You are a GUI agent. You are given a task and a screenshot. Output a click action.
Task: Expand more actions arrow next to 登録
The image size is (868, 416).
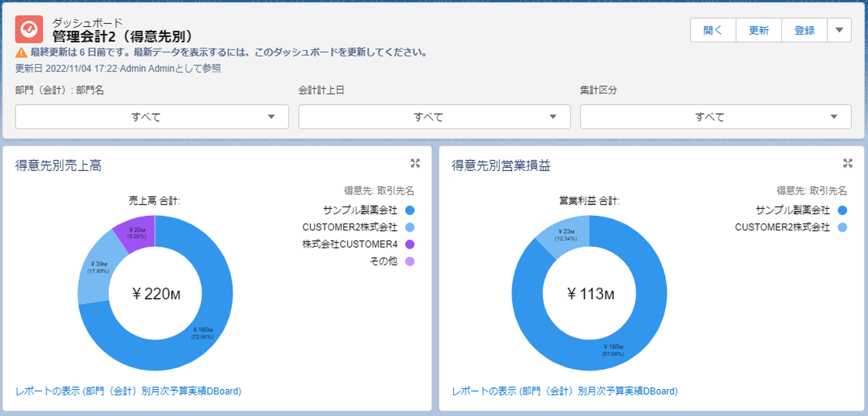click(839, 30)
